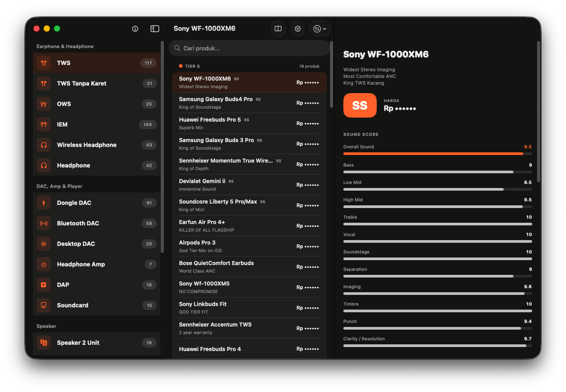Select Sennheiser Accentum TWS row
Viewport: 566px width, 392px height.
[249, 328]
